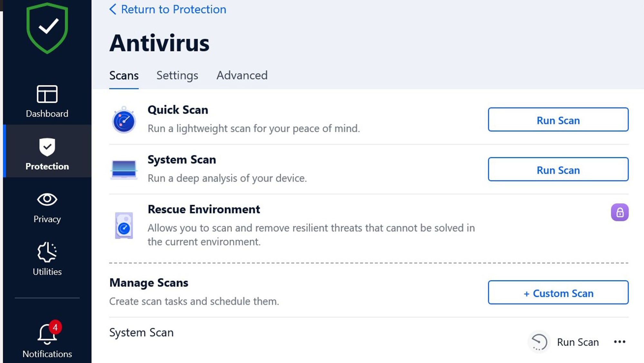Switch to the Settings tab
644x363 pixels.
pos(177,75)
